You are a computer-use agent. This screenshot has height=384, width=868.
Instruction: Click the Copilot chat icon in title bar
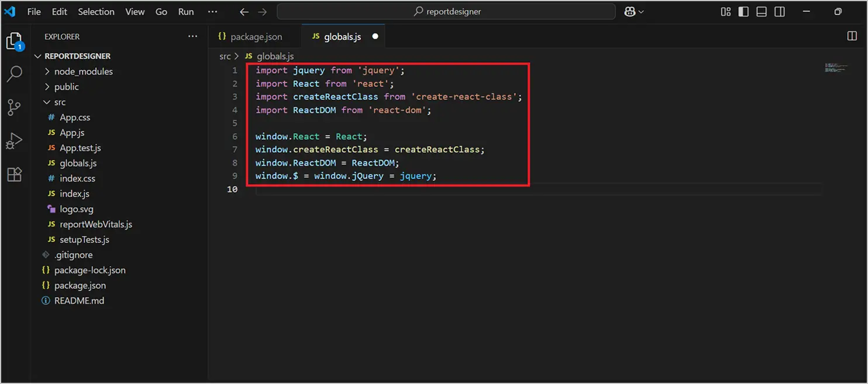coord(631,12)
